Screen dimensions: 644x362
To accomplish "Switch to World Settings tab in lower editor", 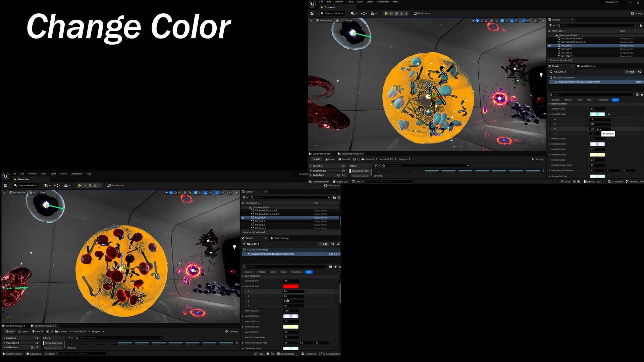I will pyautogui.click(x=281, y=238).
